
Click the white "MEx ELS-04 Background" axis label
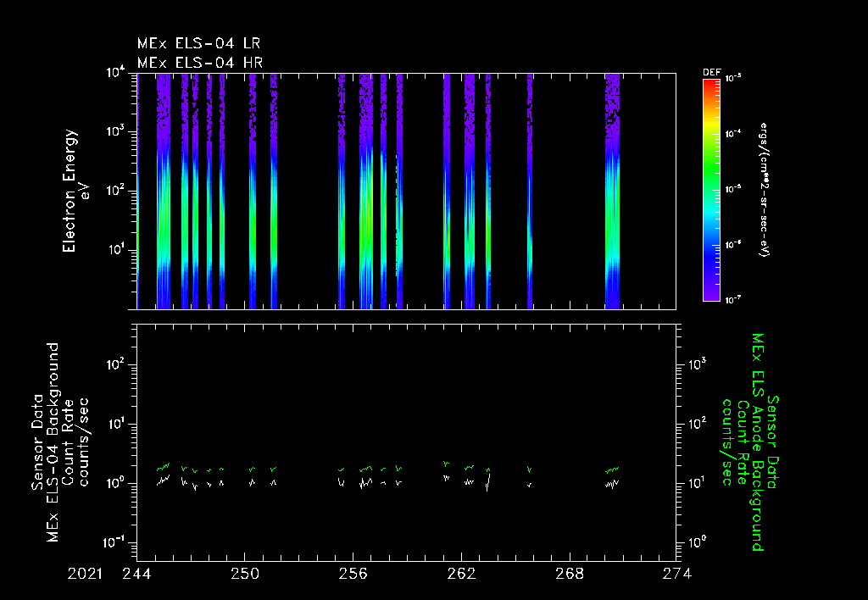[53, 442]
